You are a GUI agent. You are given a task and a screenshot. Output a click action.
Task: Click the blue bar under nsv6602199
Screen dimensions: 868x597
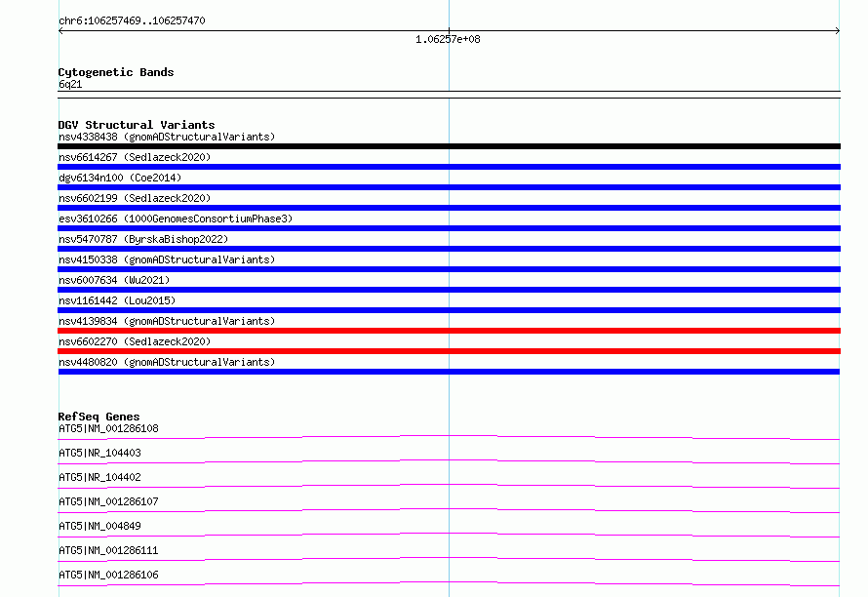(449, 208)
